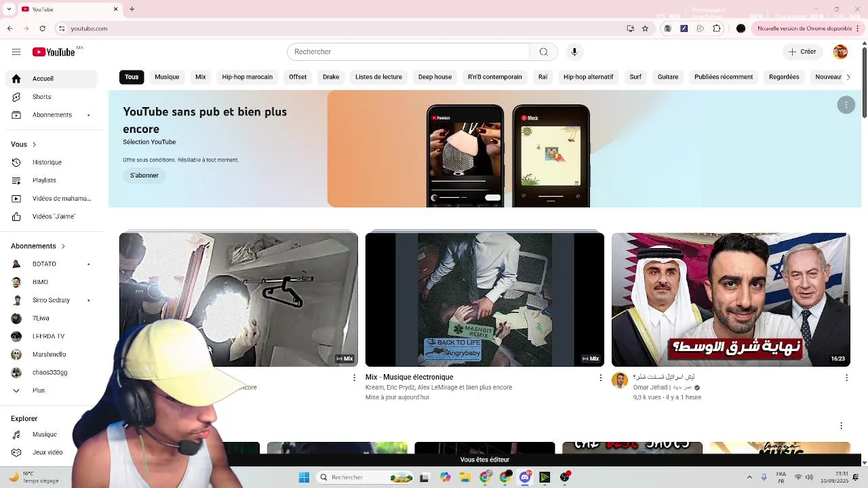Select the Musique filter chip
The image size is (868, 488).
click(x=167, y=77)
